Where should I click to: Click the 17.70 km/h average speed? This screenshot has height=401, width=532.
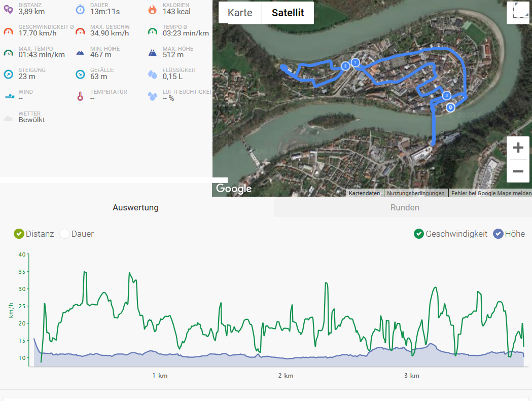point(38,33)
